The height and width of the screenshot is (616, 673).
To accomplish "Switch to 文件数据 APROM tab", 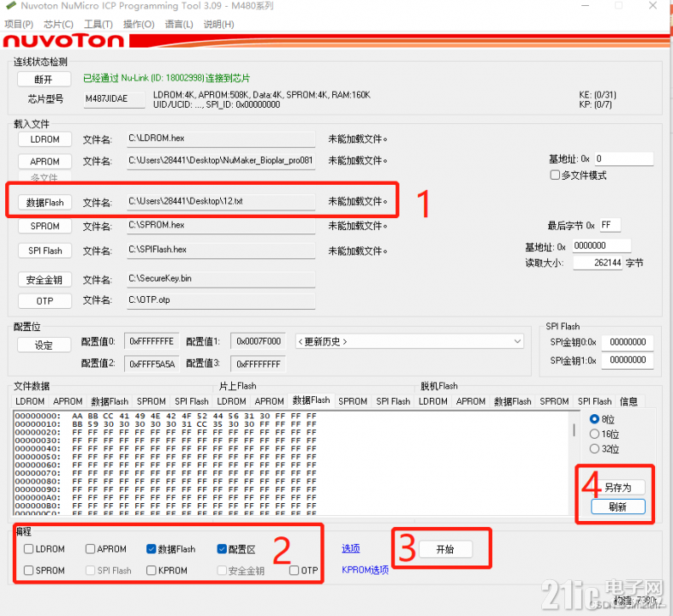I will 68,401.
